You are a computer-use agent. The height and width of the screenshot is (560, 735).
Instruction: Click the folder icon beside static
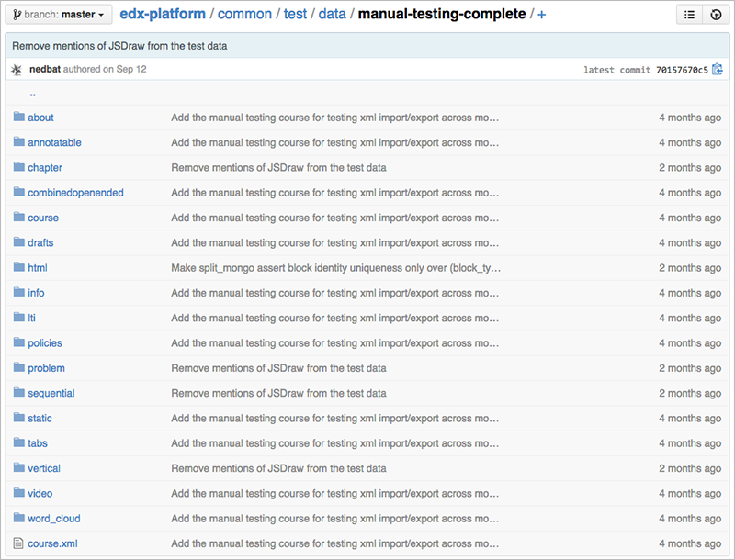(19, 418)
